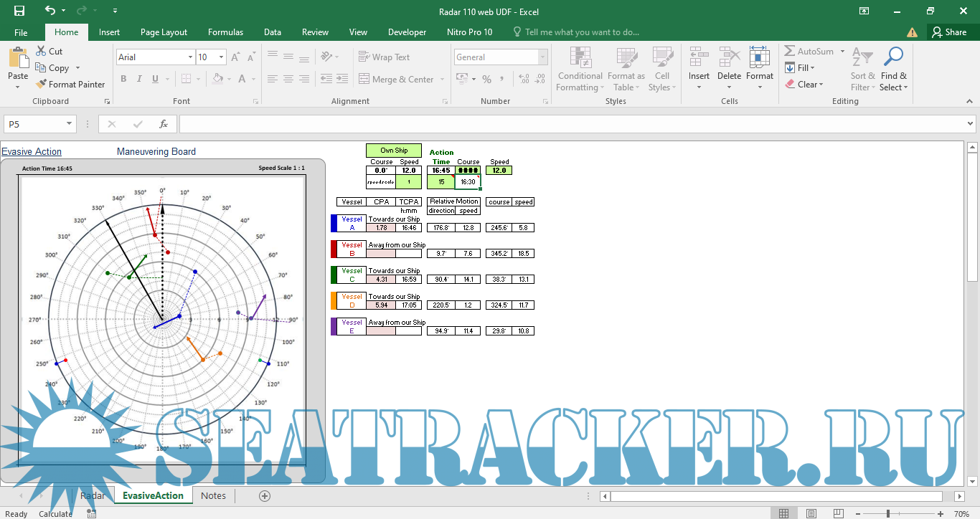
Task: Click the insert function fx icon
Action: click(164, 124)
